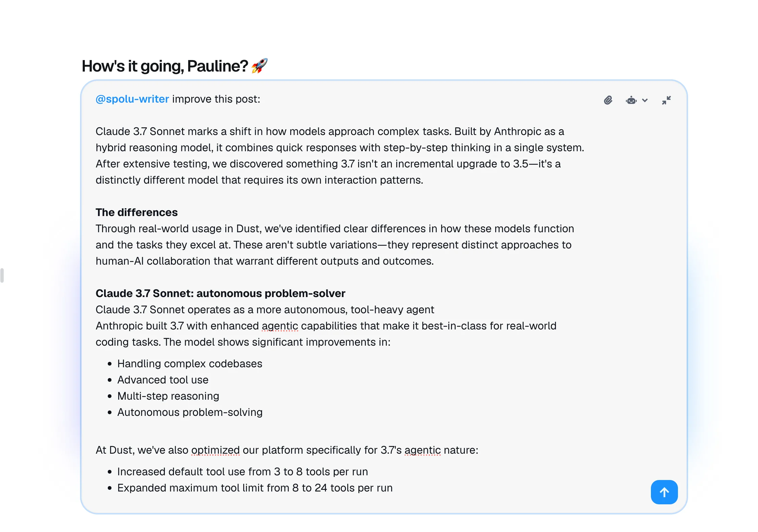
Task: Select the bullet "Multi-step reasoning"
Action: click(x=168, y=396)
